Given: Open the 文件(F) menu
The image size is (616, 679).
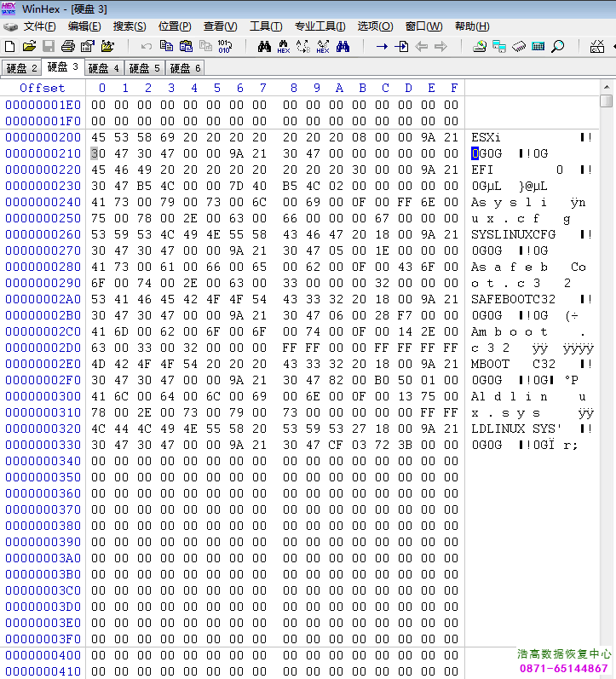Looking at the screenshot, I should click(39, 26).
